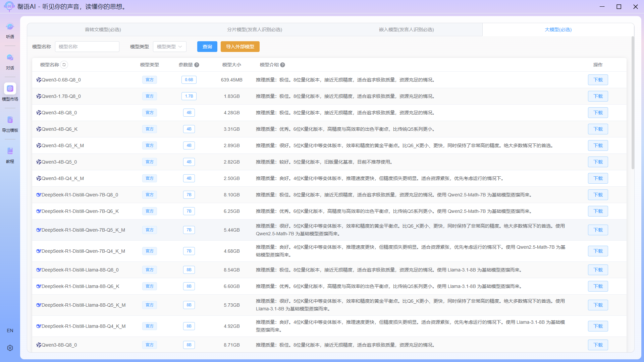Switch to the 音转文模型(必选) tab
This screenshot has width=644, height=362.
(103, 29)
